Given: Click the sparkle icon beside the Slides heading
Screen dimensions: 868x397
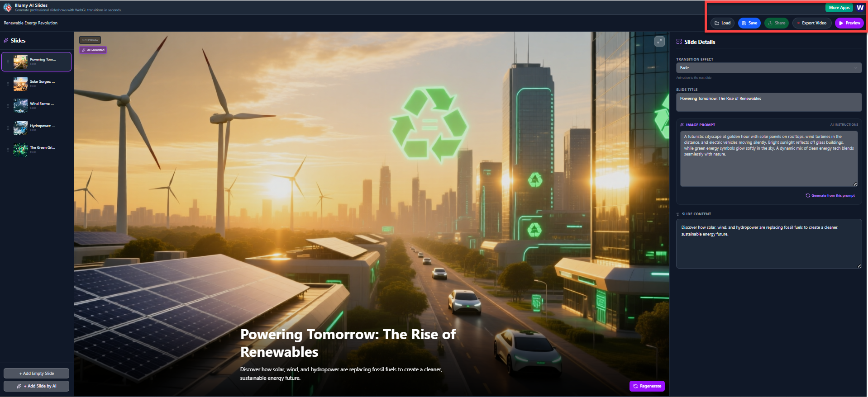Looking at the screenshot, I should point(6,41).
